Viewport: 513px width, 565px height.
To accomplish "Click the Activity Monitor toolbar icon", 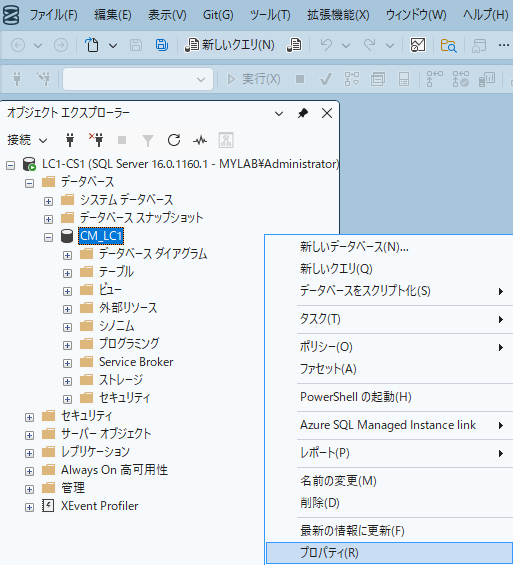I will 418,45.
